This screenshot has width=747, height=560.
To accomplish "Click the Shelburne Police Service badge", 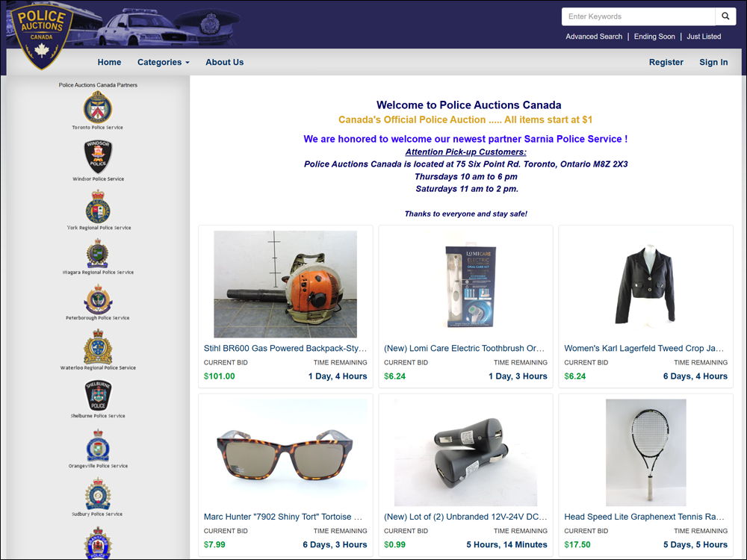I will click(98, 395).
